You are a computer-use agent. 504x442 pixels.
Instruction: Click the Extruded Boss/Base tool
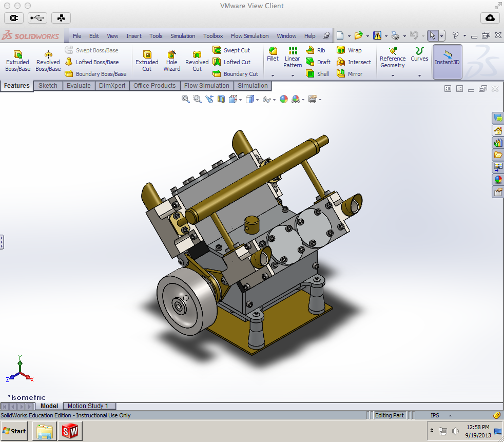tap(17, 59)
